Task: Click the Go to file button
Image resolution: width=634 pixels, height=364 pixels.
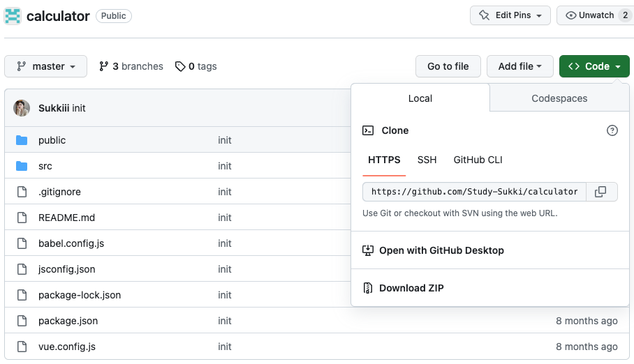Action: tap(448, 66)
